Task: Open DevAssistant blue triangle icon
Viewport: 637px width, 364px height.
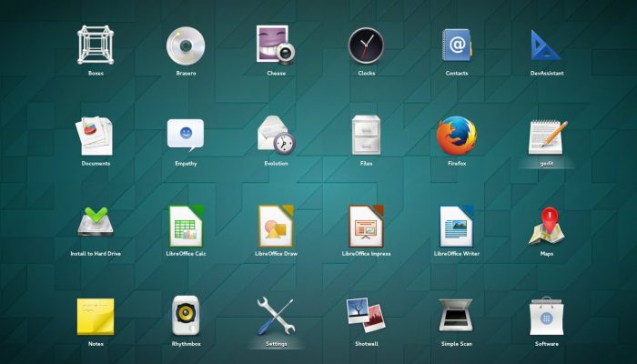Action: (546, 45)
